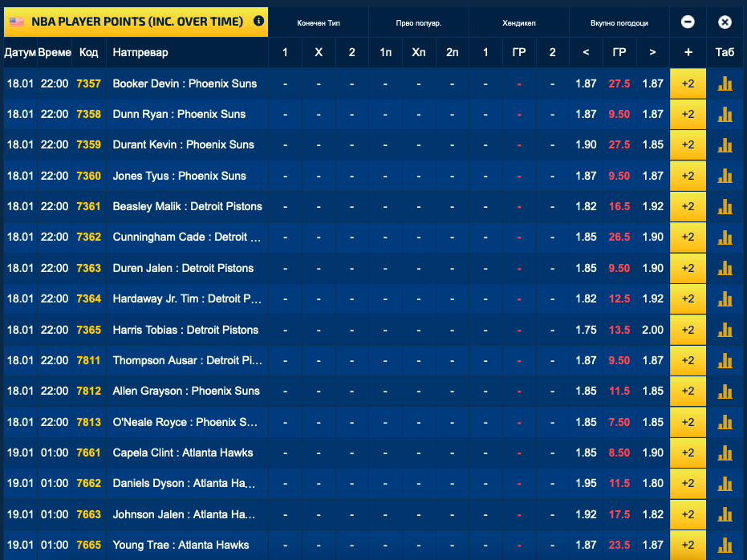Pick over 1.92 odds for Beasley Malik

[652, 206]
